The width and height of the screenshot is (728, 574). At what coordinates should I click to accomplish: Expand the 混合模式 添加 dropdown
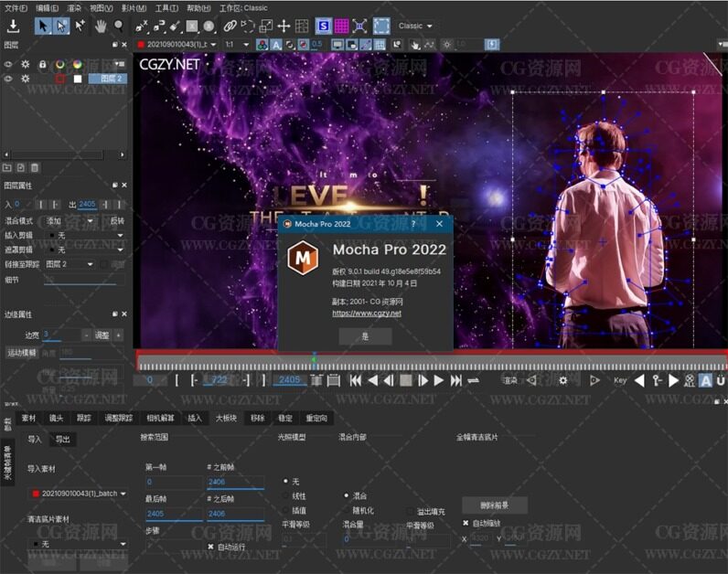point(71,221)
